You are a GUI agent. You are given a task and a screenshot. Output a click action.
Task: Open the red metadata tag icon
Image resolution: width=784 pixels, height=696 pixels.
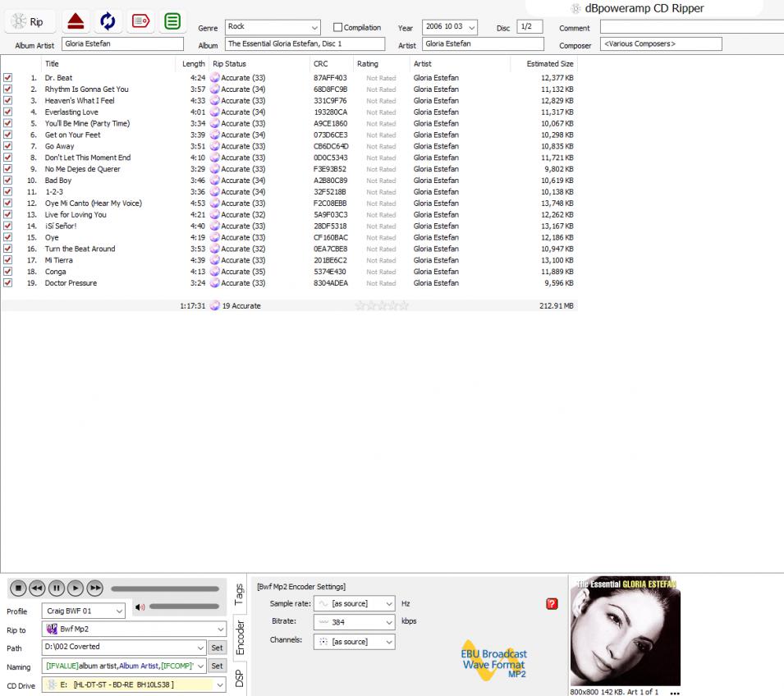140,21
